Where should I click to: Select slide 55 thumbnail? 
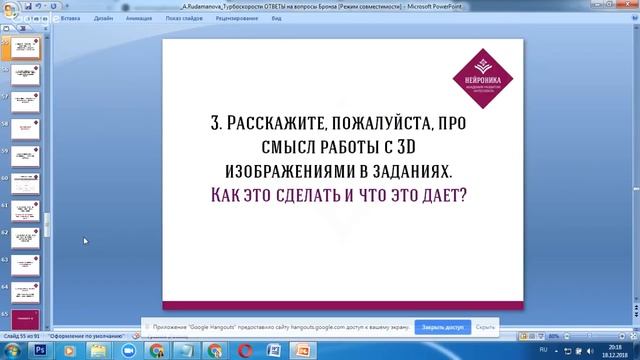point(25,49)
